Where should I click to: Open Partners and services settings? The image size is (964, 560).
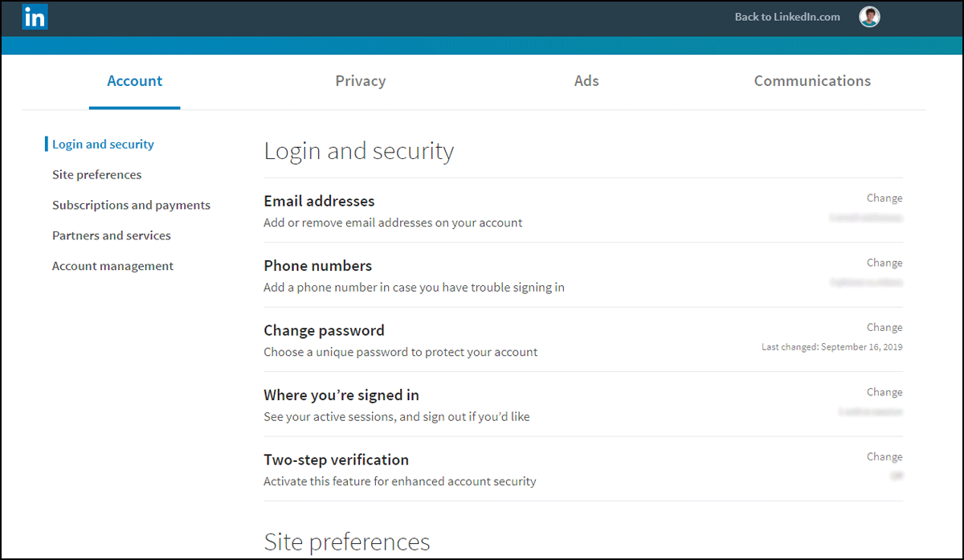(112, 235)
